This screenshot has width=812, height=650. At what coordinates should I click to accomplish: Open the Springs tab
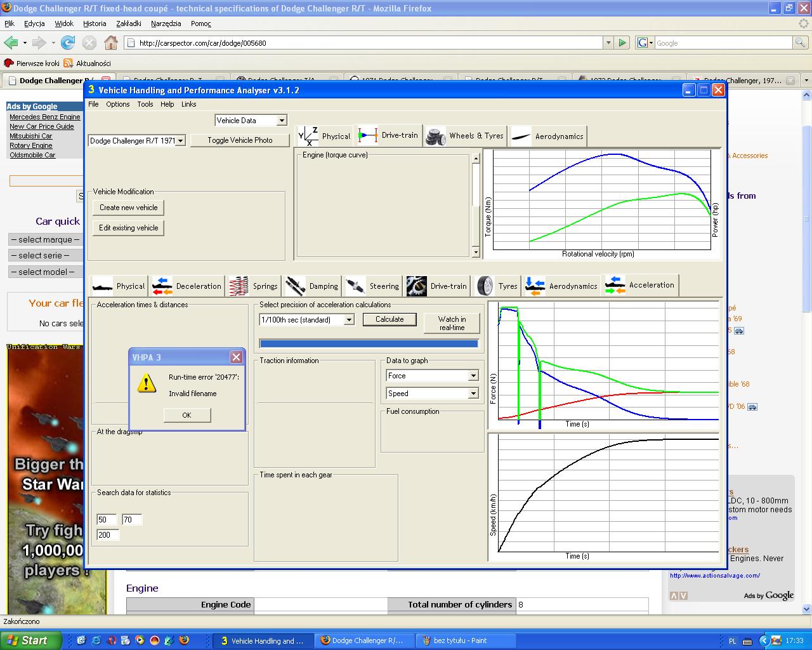[x=254, y=286]
